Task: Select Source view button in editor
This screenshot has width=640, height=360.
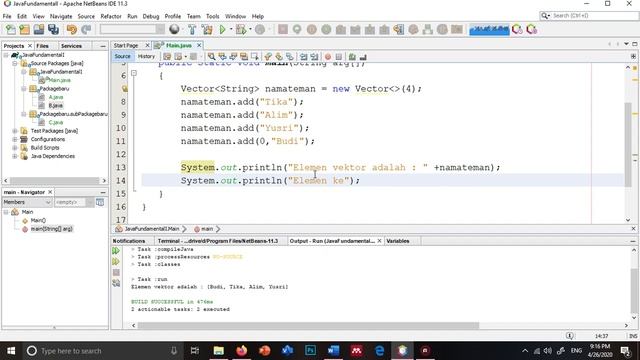Action: [x=122, y=56]
